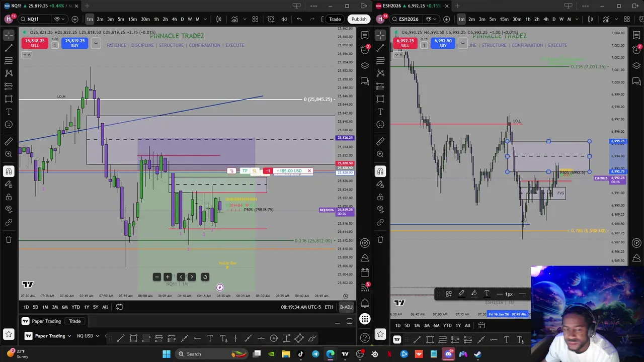This screenshot has height=362, width=644.
Task: Open help question-mark icon in NQ1! right sidebar
Action: [365, 337]
